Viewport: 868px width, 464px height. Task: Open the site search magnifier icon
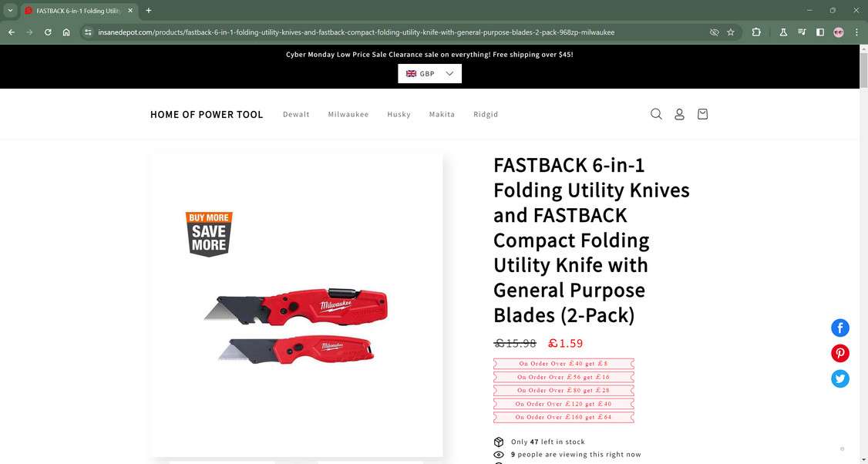656,114
